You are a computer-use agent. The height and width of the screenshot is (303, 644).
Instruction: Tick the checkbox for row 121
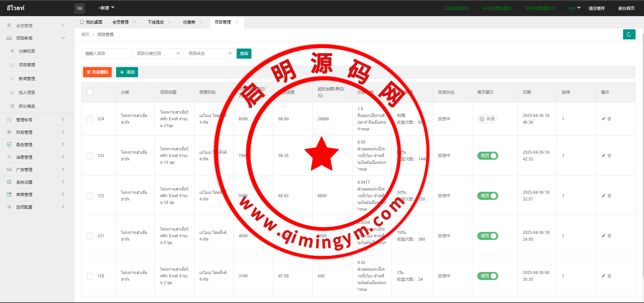(x=90, y=236)
